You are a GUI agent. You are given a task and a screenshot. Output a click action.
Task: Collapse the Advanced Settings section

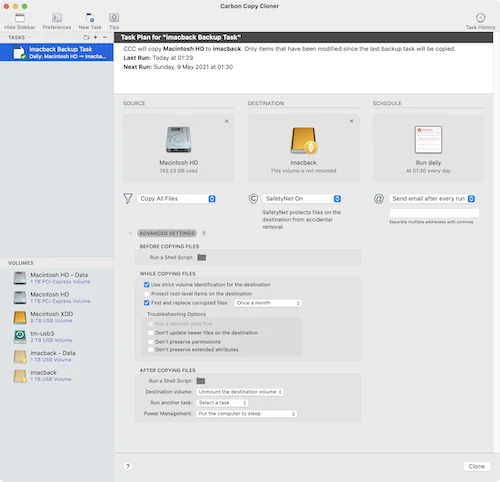[167, 233]
